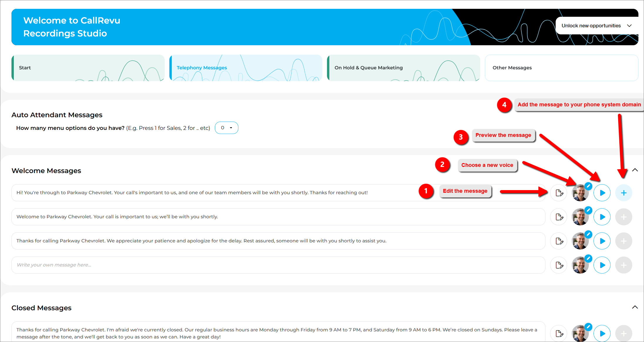Select the Other Messages tab
The height and width of the screenshot is (342, 644).
(562, 68)
